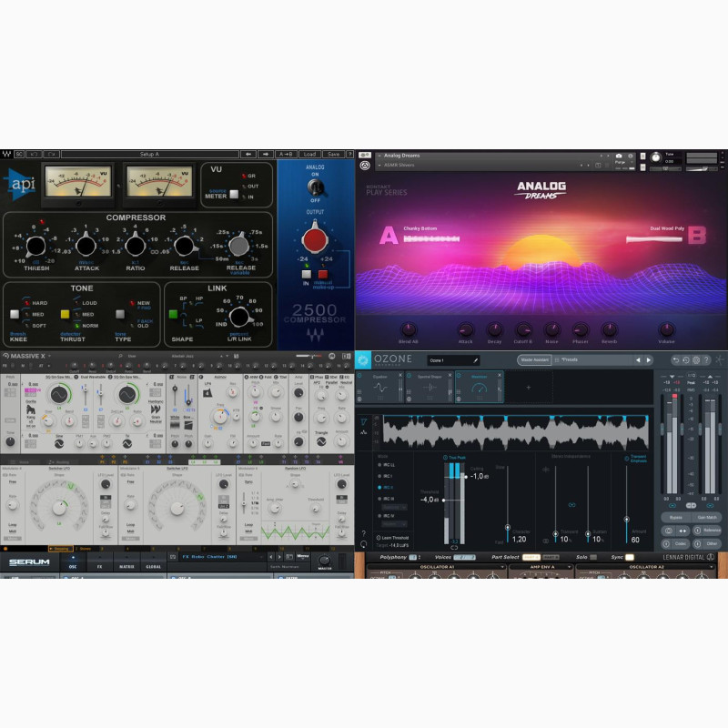Click the Serum Master knob
The height and width of the screenshot is (728, 728).
pos(325,560)
